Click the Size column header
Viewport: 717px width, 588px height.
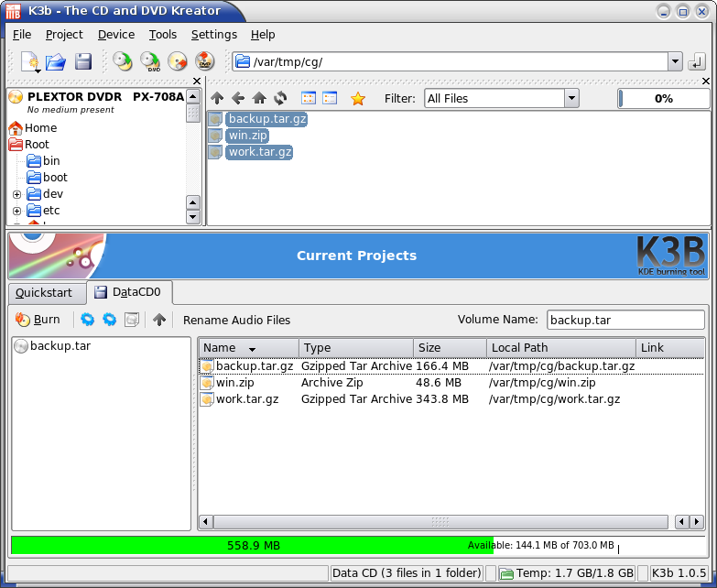(x=450, y=347)
